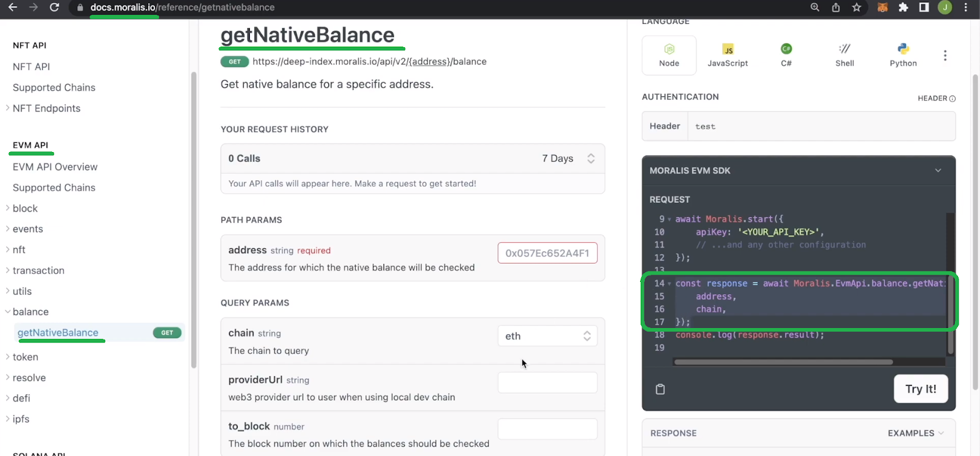Open the green profile avatar

pos(945,7)
